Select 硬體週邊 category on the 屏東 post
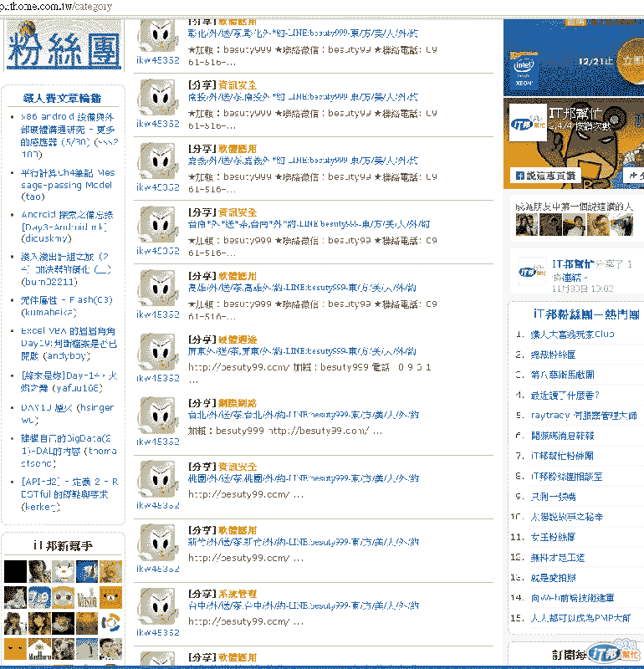Screen dimensions: 644x669 click(x=238, y=340)
